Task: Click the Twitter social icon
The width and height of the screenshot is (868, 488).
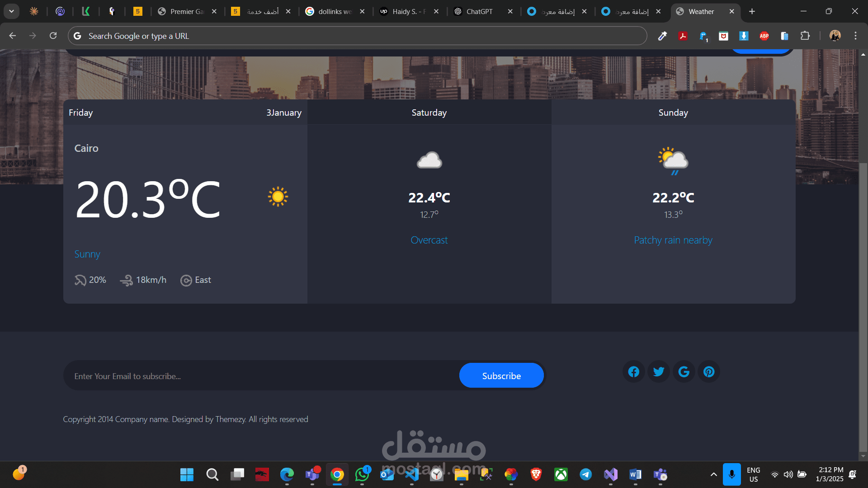Action: point(659,372)
